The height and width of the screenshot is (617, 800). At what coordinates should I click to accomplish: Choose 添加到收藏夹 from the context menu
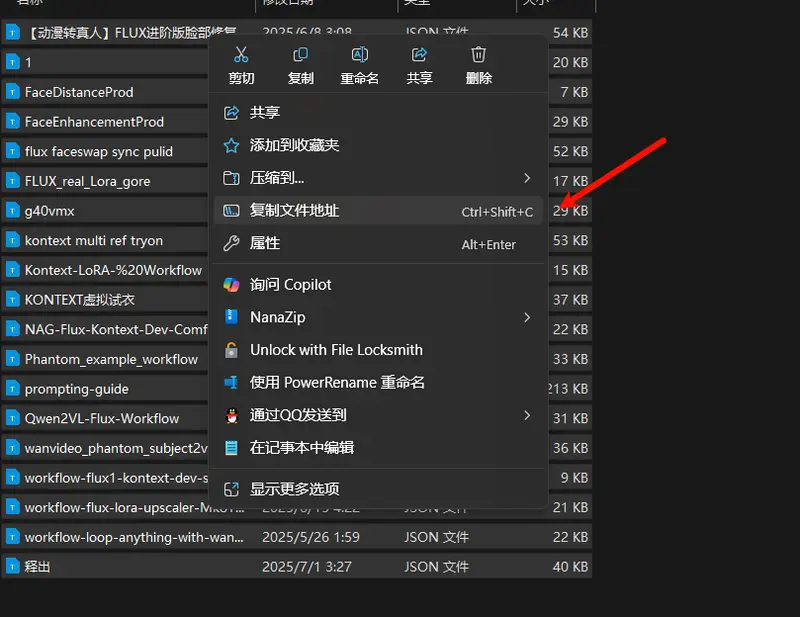378,145
